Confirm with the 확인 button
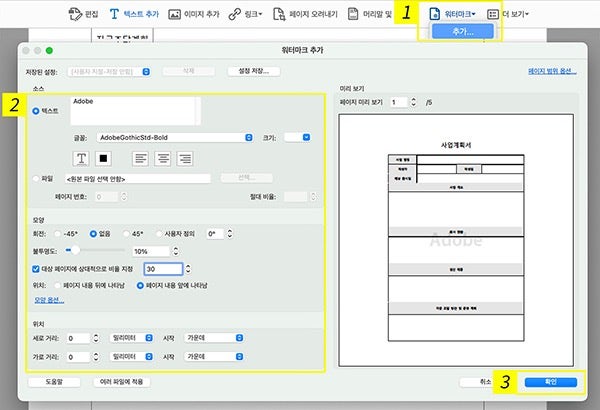Screen dimensions: 600x410 point(551,382)
